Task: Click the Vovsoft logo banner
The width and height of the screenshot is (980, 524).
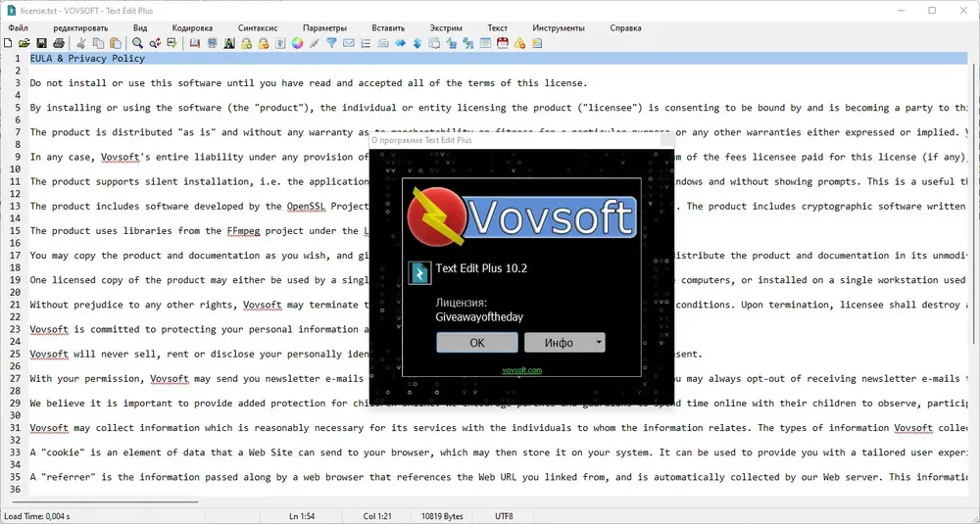Action: pyautogui.click(x=522, y=216)
